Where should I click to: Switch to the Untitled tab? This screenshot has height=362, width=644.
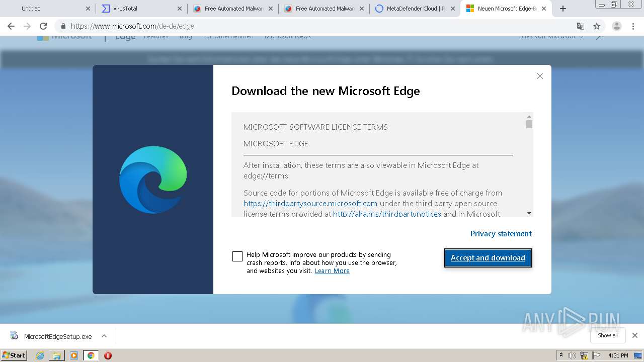48,9
